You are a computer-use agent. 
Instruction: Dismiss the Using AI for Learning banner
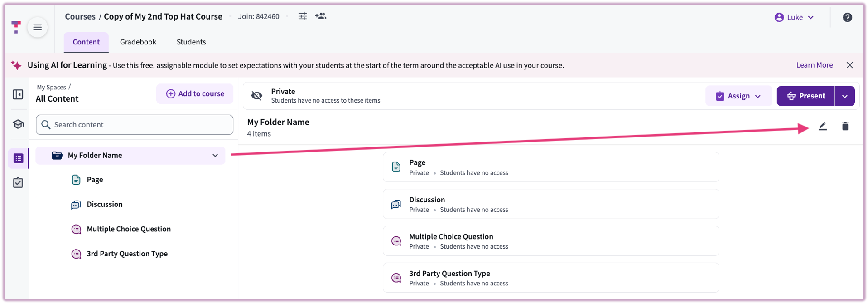(850, 65)
